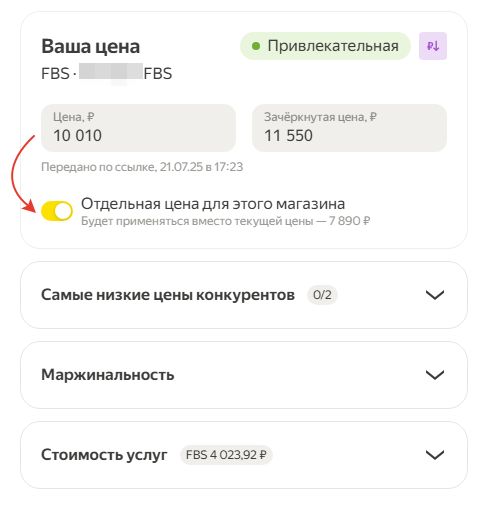This screenshot has height=508, width=495.
Task: Click the green dot in status badge
Action: click(256, 46)
